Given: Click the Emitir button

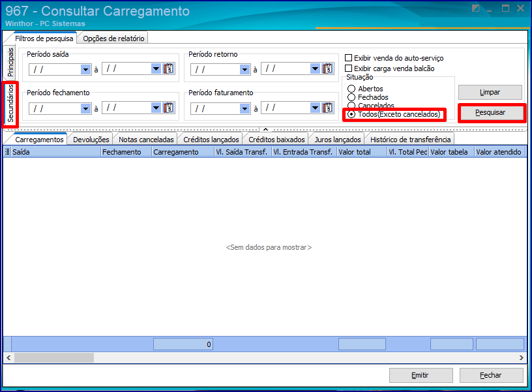Looking at the screenshot, I should click(421, 376).
